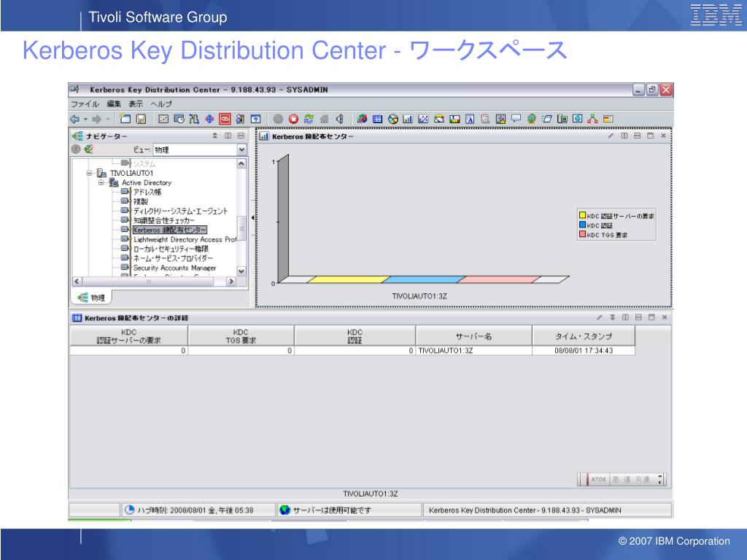Select the Notepad view toolbar icon

(x=470, y=119)
